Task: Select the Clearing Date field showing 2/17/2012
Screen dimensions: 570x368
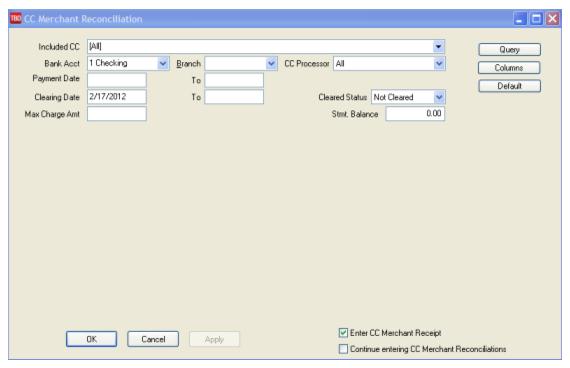Action: pos(117,97)
